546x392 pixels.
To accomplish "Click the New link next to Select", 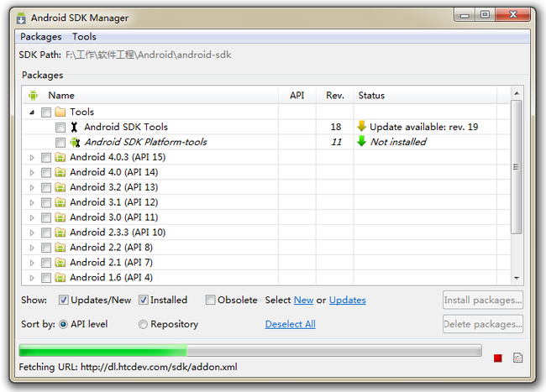I will pyautogui.click(x=303, y=300).
